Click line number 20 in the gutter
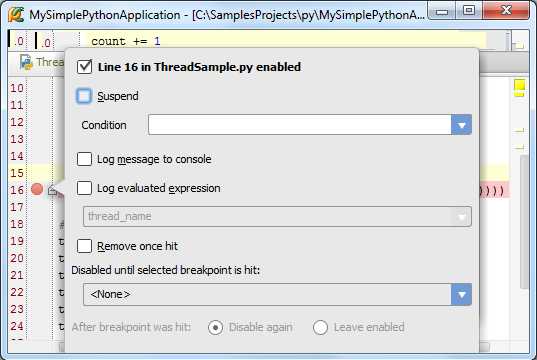The image size is (537, 360). [x=16, y=258]
